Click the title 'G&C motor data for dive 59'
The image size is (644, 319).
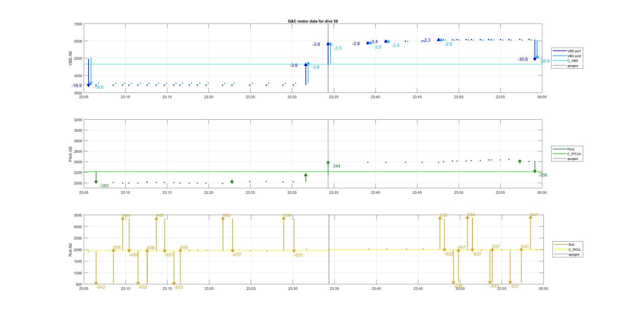pos(313,21)
